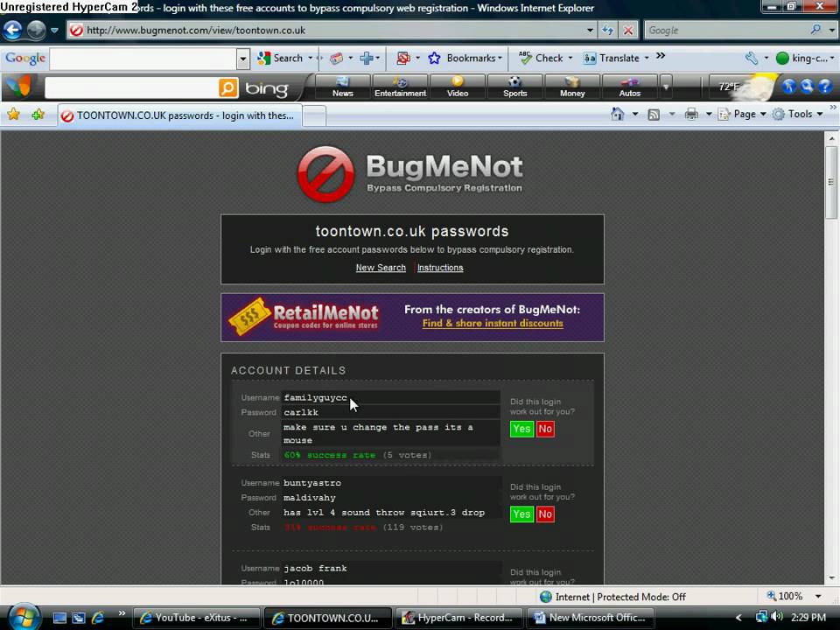
Task: Click the password text carlkk
Action: tap(301, 412)
